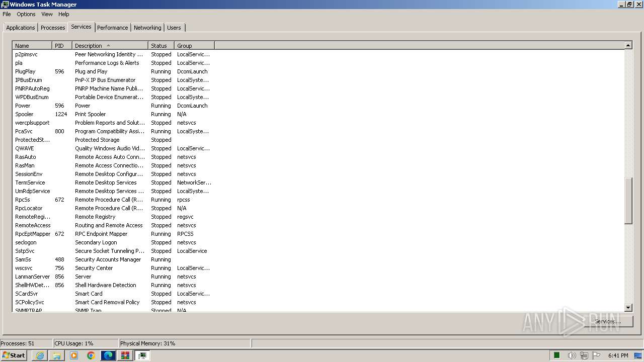Open Internet Explorer from the taskbar
The image size is (644, 362).
click(40, 355)
